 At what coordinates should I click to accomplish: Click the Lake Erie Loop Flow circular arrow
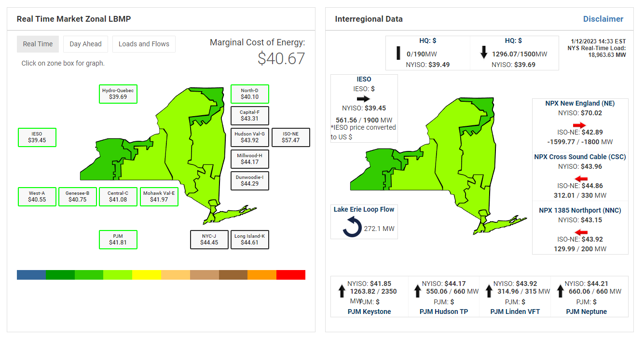click(352, 227)
